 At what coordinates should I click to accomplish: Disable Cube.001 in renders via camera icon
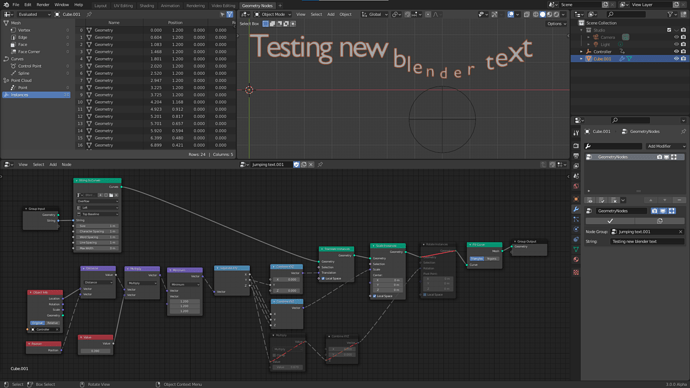point(683,59)
